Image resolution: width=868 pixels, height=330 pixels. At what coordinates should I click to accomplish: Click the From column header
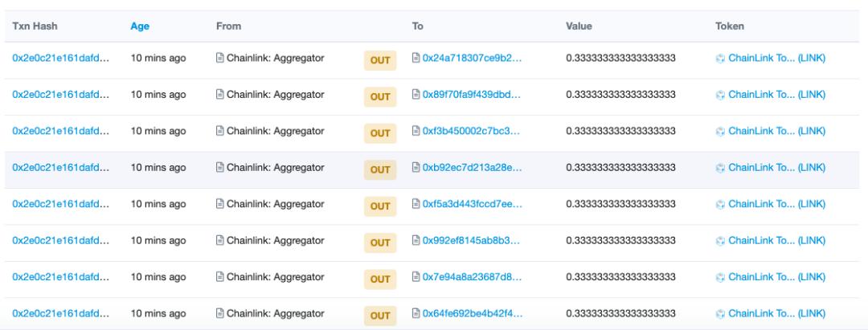[228, 26]
